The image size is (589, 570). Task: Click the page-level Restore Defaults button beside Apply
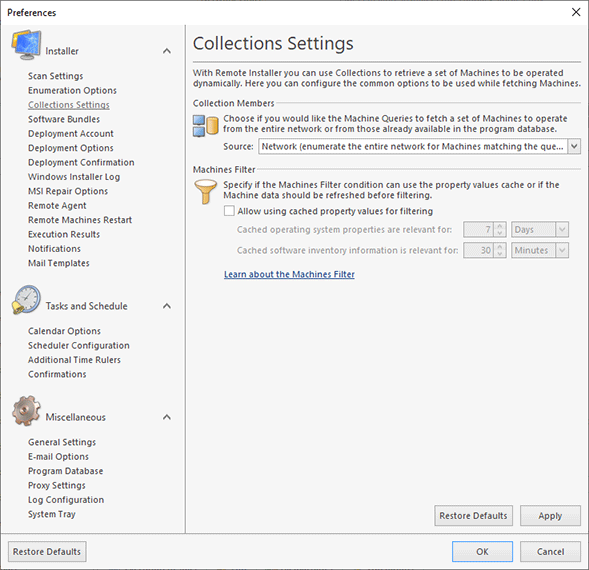(473, 516)
